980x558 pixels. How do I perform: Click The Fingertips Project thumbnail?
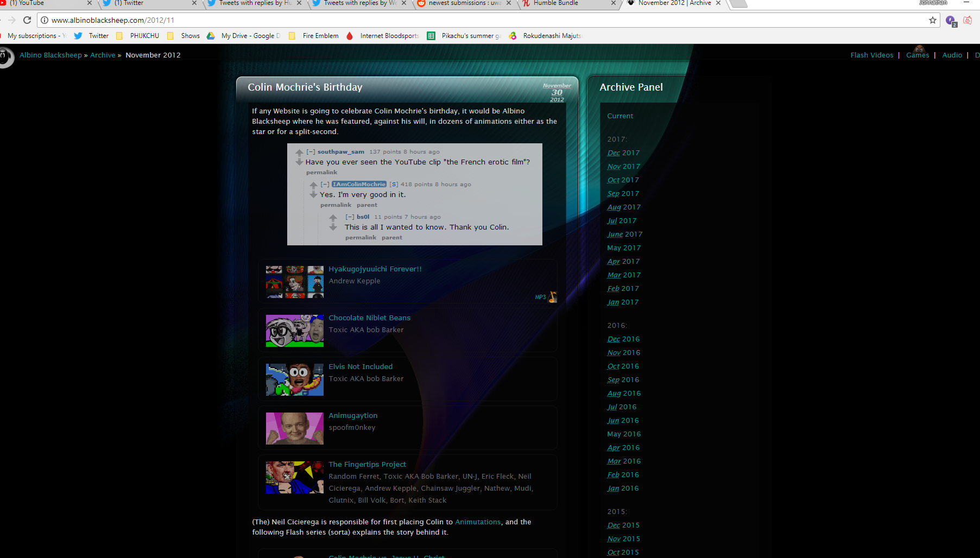[x=295, y=477]
